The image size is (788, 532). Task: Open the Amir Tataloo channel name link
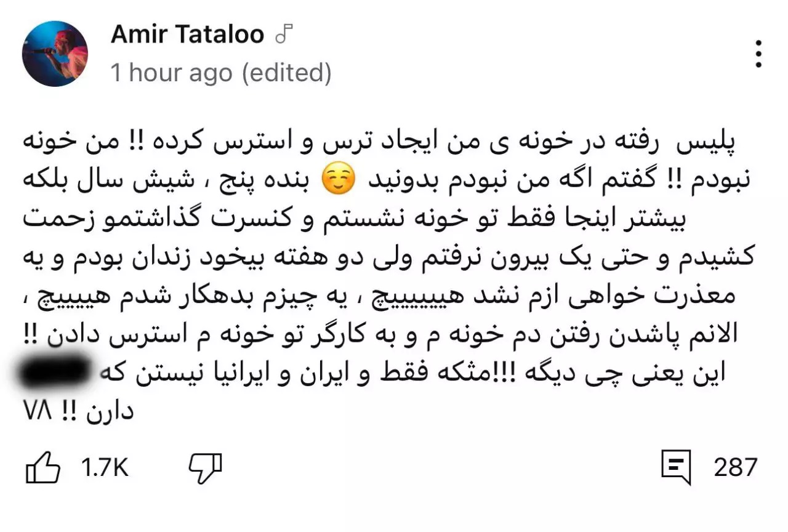(187, 35)
